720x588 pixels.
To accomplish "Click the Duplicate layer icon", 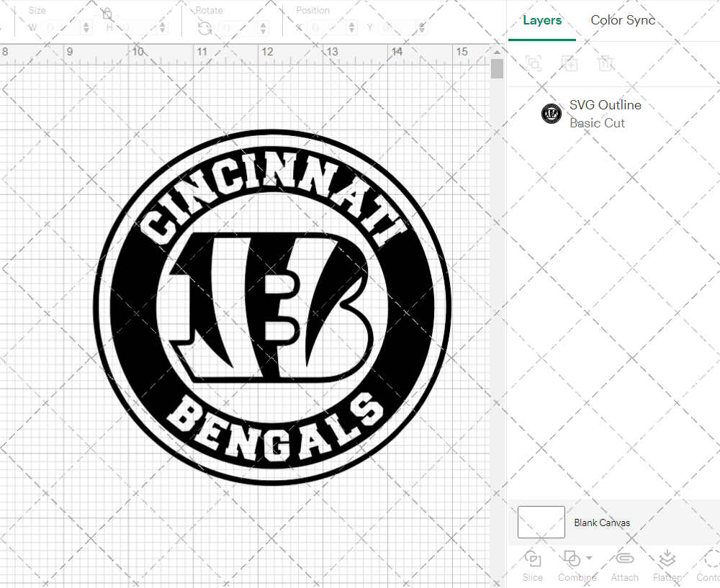I will [570, 63].
